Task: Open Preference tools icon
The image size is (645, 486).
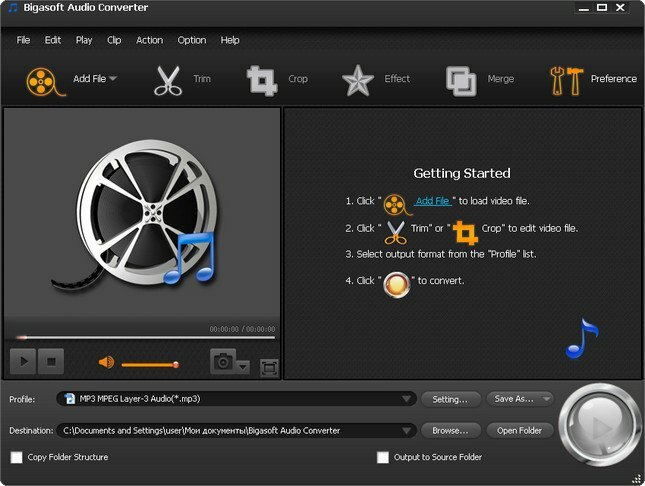Action: point(565,80)
